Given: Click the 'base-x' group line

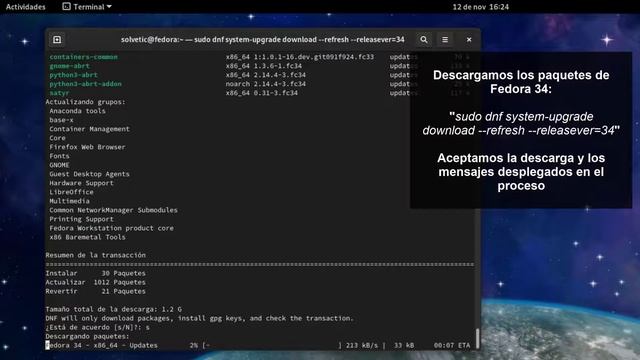Looking at the screenshot, I should pyautogui.click(x=61, y=120).
